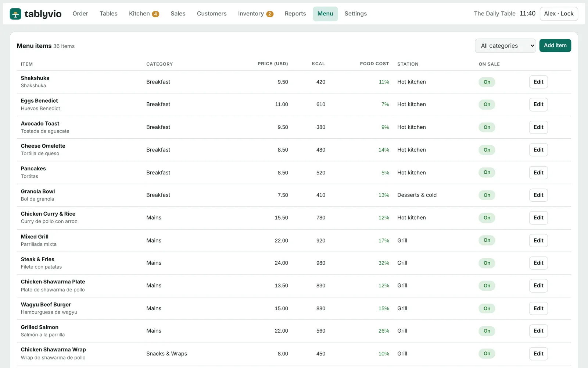Edit the Shakshuka item

coord(538,82)
